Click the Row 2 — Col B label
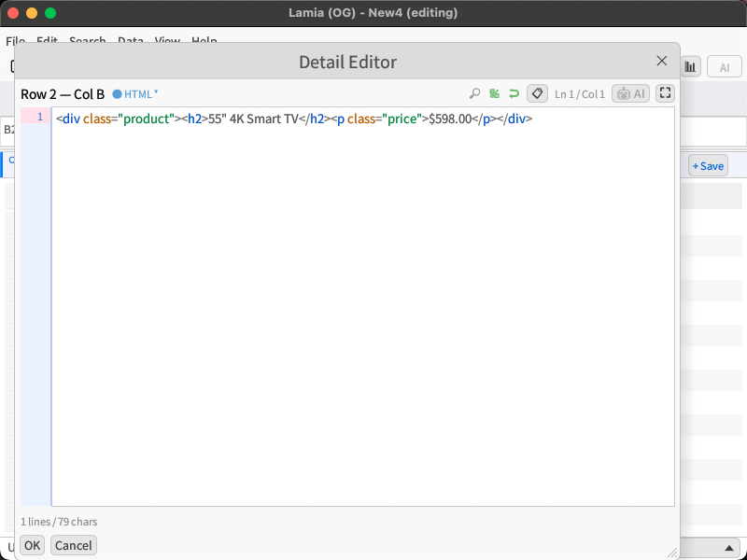The image size is (747, 560). 63,94
